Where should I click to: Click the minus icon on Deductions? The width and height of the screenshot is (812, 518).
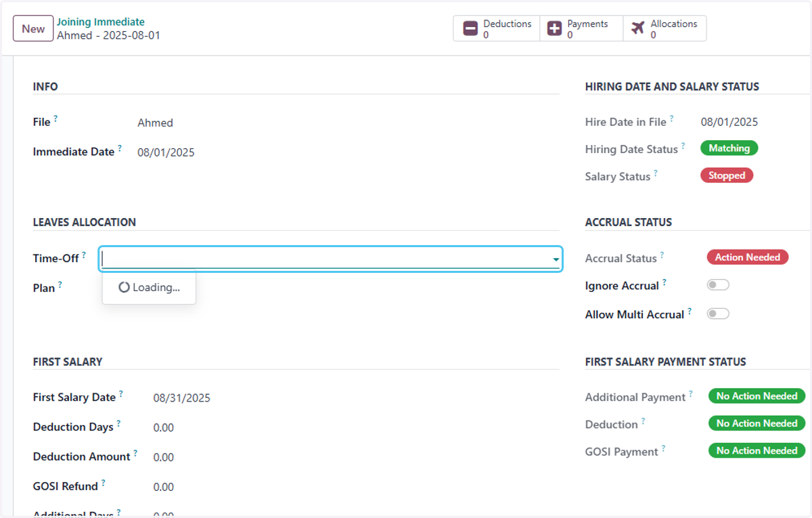(470, 28)
